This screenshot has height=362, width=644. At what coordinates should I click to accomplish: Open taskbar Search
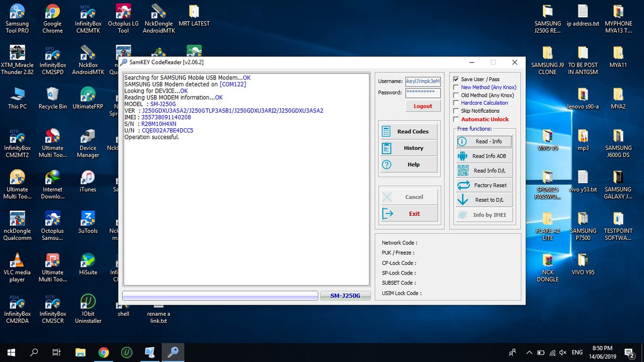pyautogui.click(x=34, y=352)
